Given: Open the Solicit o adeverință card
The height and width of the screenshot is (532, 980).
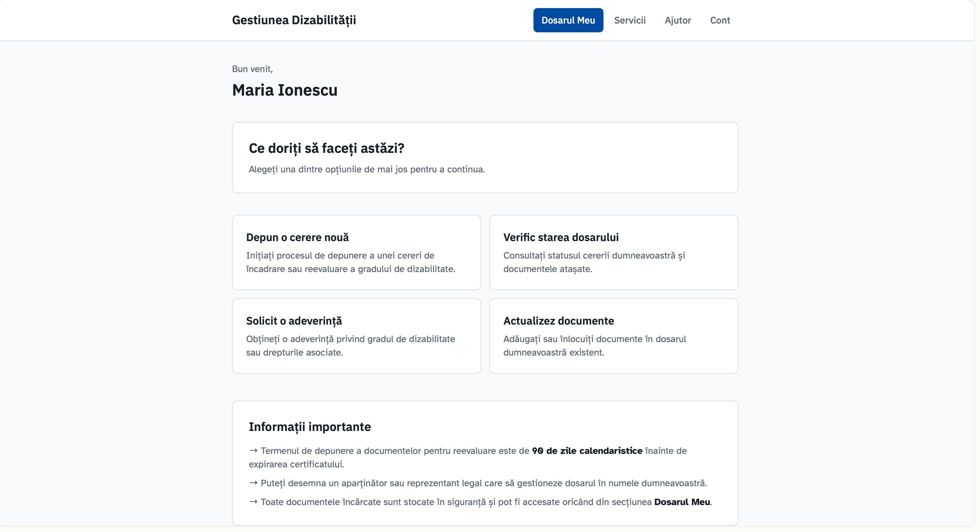Looking at the screenshot, I should point(356,346).
